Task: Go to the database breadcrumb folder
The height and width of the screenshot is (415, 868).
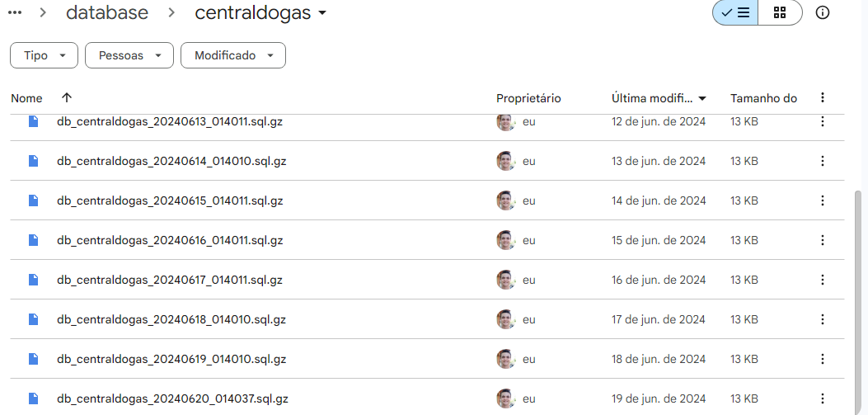Action: pos(107,13)
